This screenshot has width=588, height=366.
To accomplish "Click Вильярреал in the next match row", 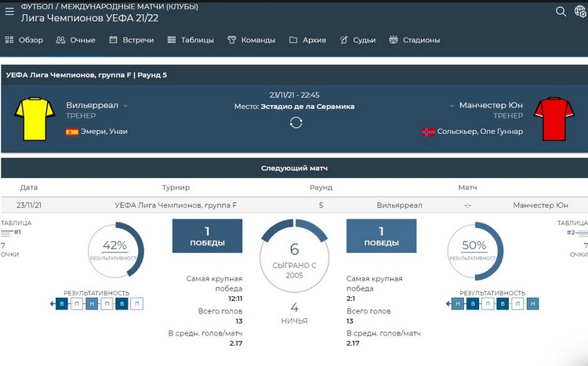I will [399, 205].
